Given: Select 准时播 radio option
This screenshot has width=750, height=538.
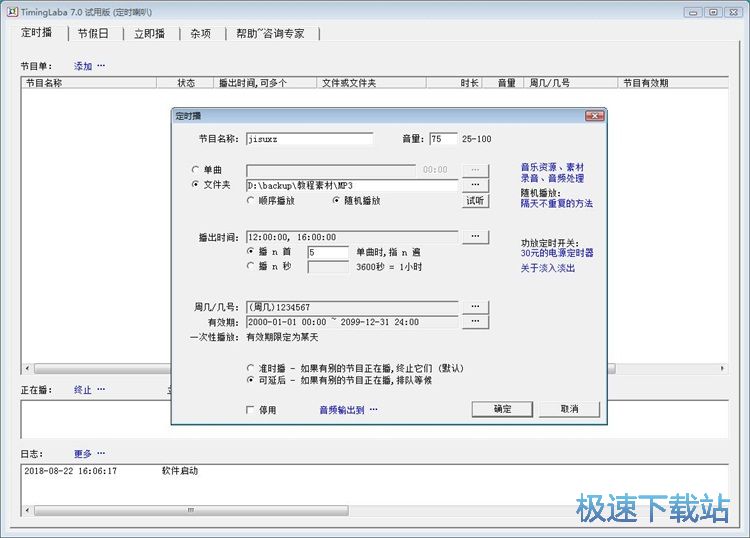Looking at the screenshot, I should tap(250, 368).
